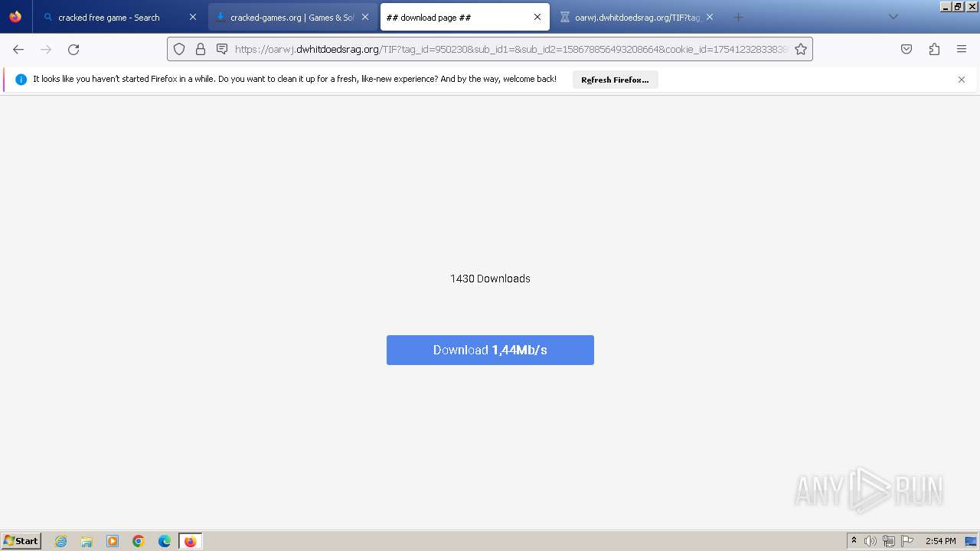Switch to cracked-games.org tab
This screenshot has width=980, height=551.
point(292,17)
